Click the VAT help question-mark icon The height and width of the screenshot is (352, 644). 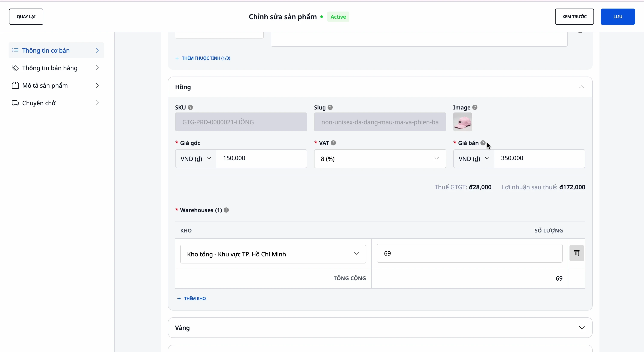pos(333,143)
